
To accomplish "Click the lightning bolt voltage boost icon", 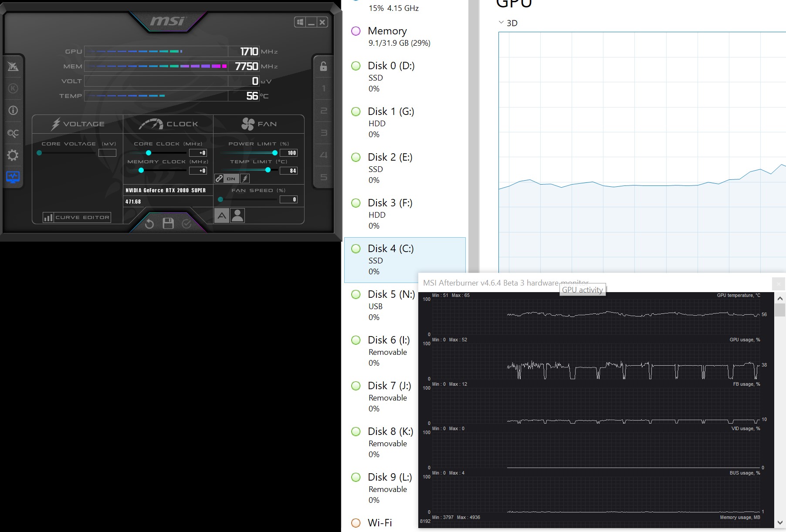I will pos(246,178).
